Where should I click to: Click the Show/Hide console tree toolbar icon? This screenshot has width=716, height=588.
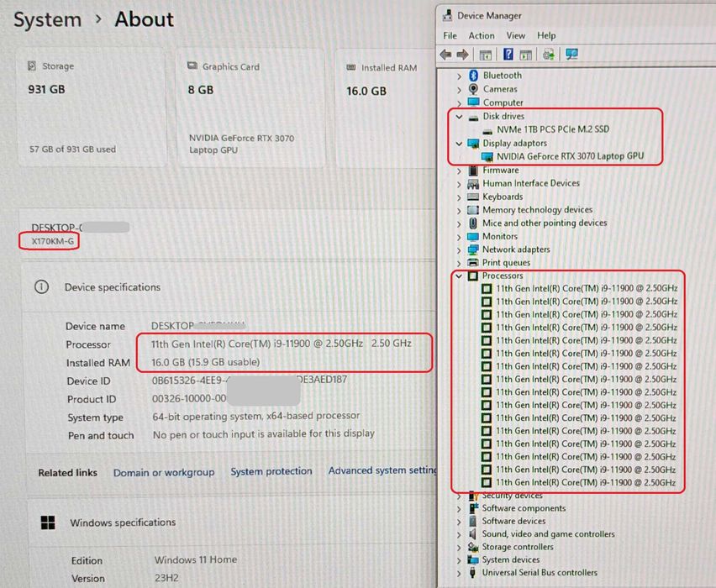pos(485,55)
